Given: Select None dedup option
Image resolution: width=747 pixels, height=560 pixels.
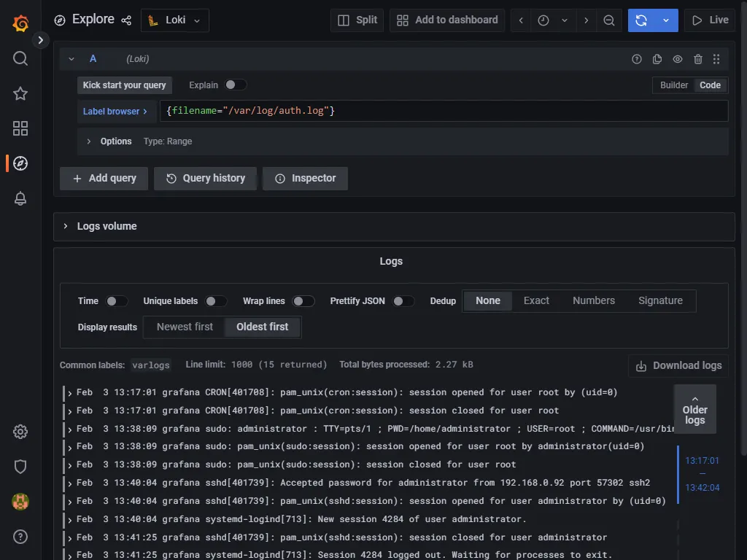Looking at the screenshot, I should (488, 301).
